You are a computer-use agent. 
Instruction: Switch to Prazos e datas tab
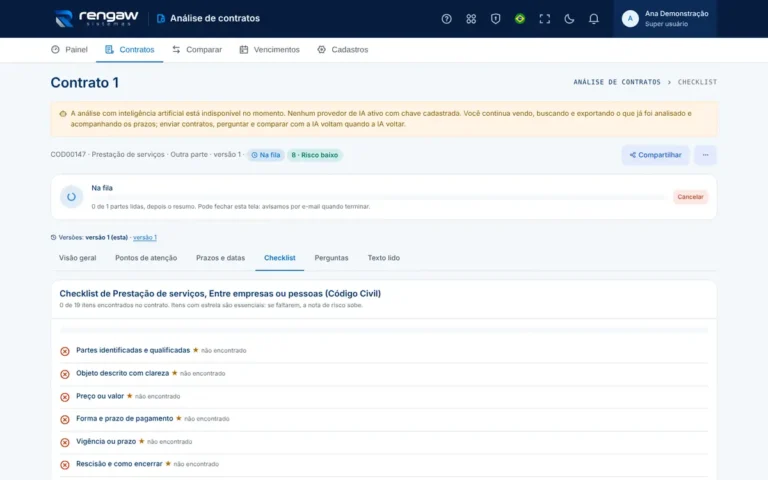pyautogui.click(x=220, y=258)
